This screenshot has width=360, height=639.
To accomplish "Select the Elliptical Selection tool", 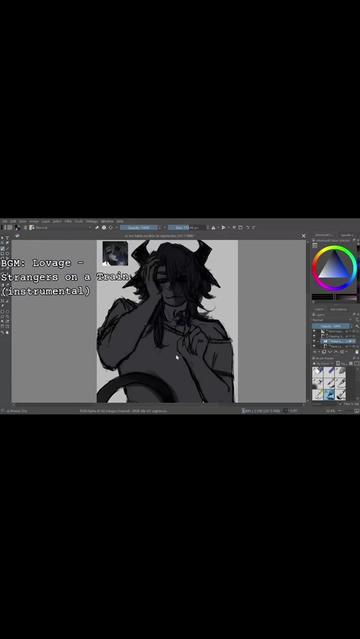I will [7, 312].
